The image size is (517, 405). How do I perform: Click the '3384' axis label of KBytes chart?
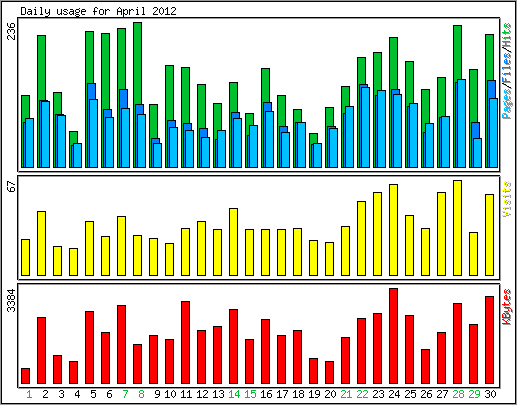pos(12,300)
